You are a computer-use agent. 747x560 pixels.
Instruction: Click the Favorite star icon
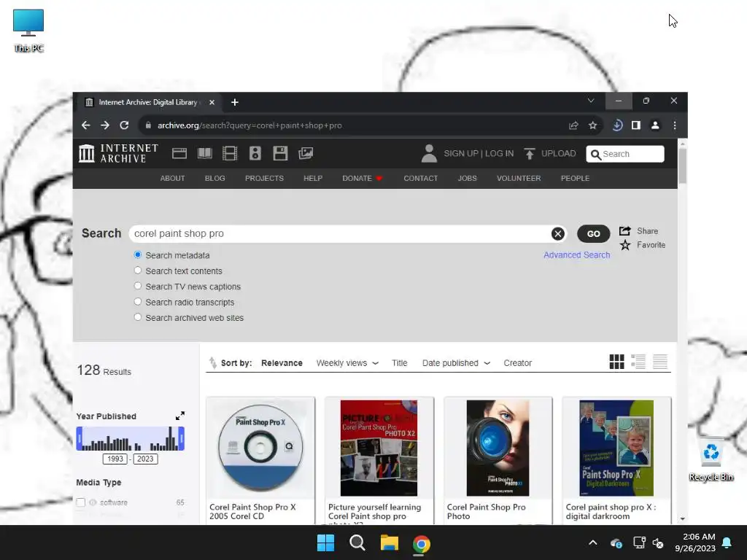coord(625,245)
